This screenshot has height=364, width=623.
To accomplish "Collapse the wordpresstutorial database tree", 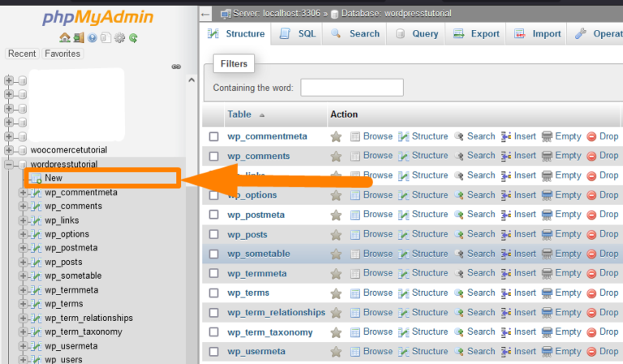I will click(x=9, y=165).
